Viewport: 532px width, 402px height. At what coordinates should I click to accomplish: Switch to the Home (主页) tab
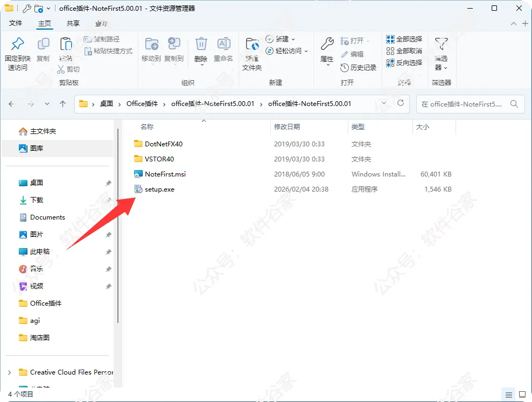(45, 23)
